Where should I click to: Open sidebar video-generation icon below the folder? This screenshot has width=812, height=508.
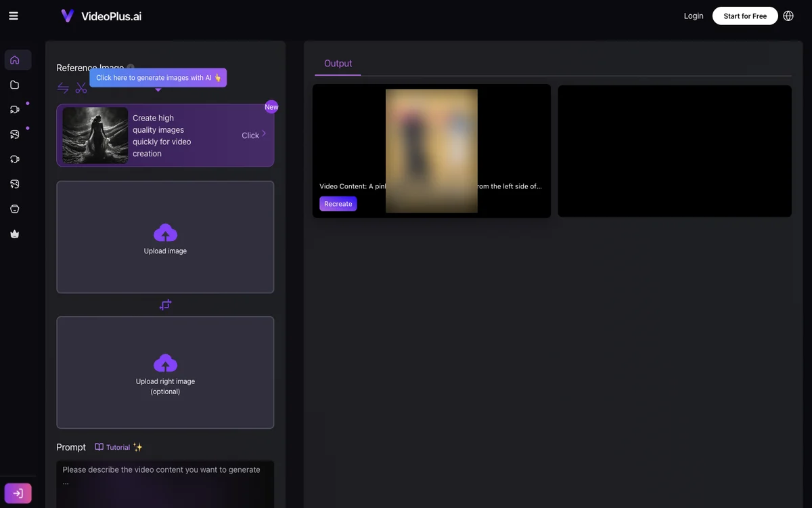click(15, 109)
